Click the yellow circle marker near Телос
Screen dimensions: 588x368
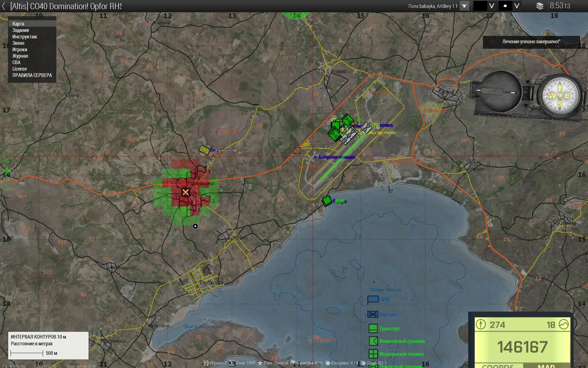431,110
